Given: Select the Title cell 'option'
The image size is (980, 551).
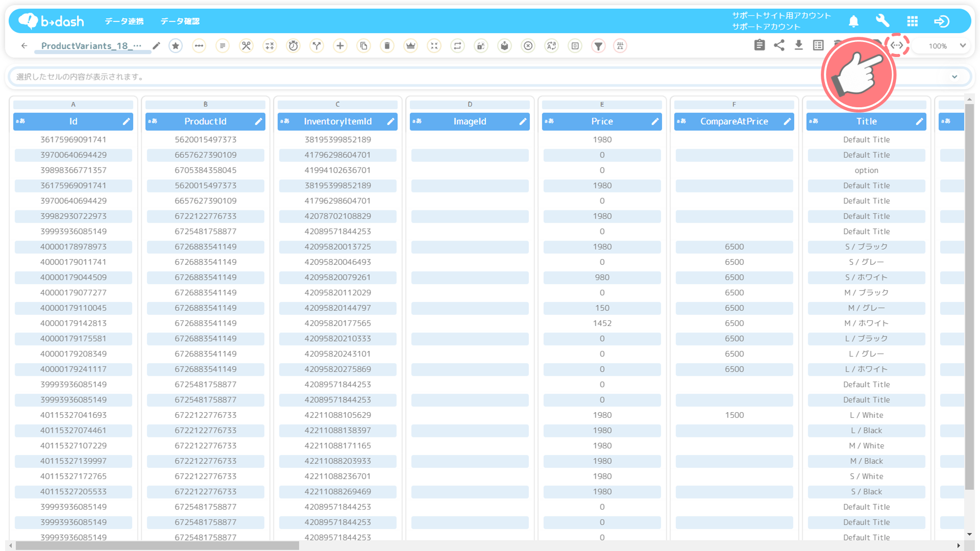Looking at the screenshot, I should coord(866,170).
